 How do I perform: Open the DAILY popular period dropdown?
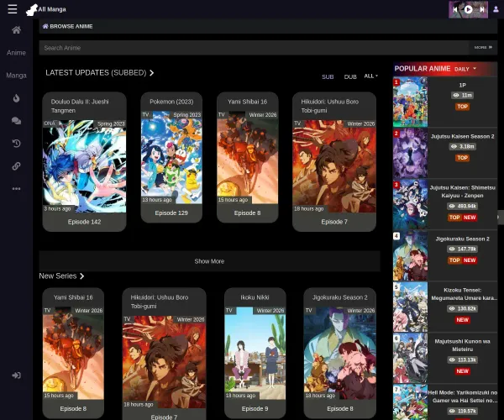pos(465,69)
